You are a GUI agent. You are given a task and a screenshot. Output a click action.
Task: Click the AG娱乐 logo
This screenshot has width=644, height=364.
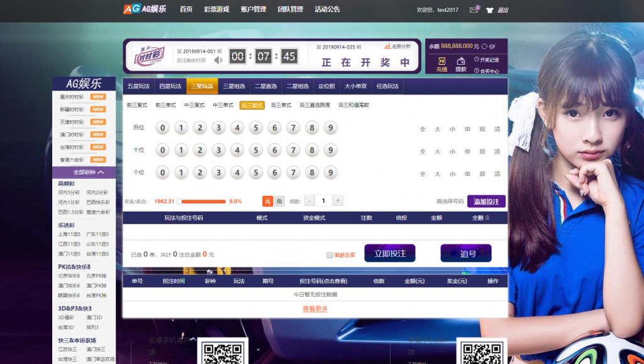[x=145, y=9]
